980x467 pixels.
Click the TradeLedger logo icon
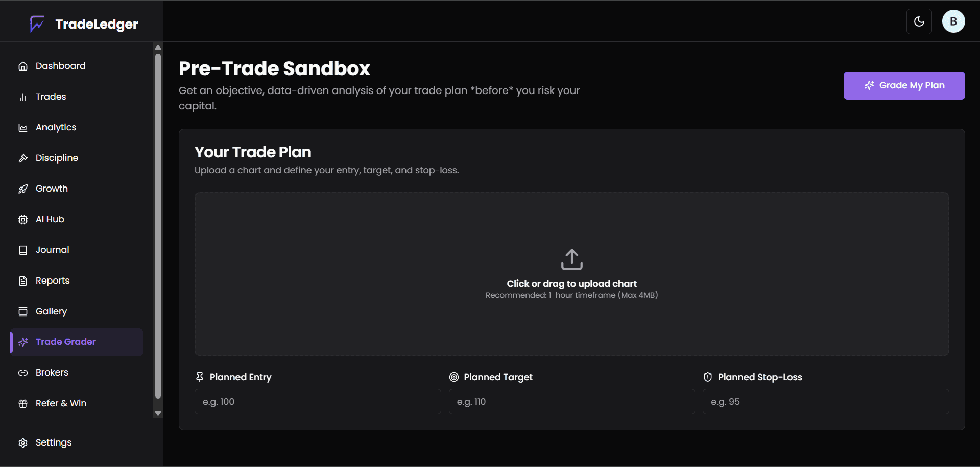click(x=37, y=24)
